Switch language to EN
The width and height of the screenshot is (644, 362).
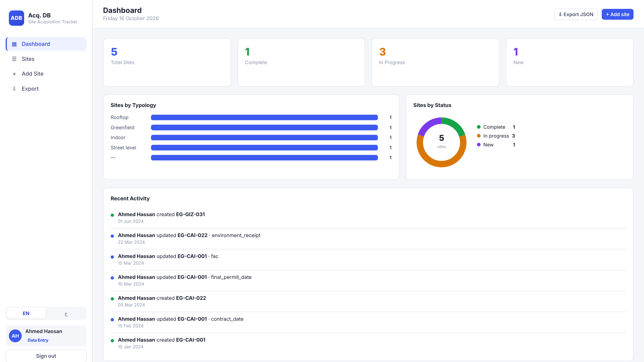click(x=26, y=313)
